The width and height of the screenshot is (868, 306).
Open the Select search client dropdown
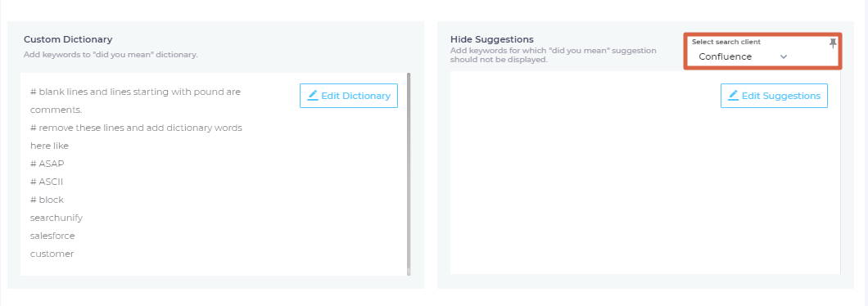[x=742, y=56]
